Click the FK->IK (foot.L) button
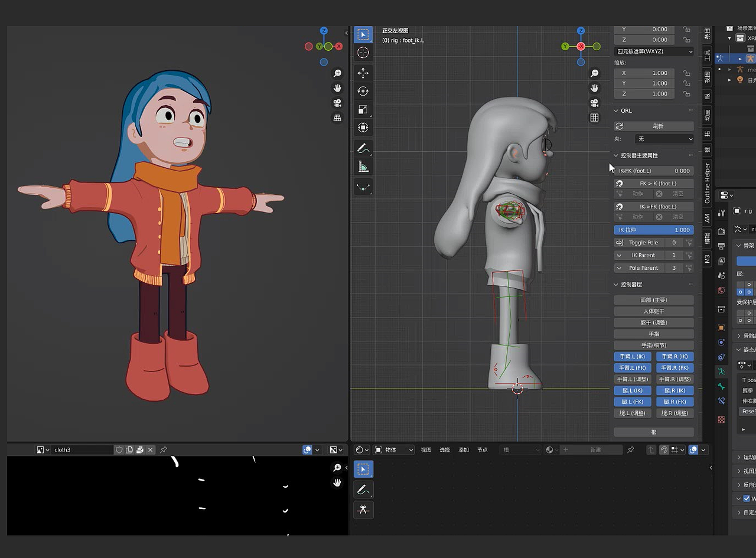The image size is (756, 558). [x=654, y=184]
